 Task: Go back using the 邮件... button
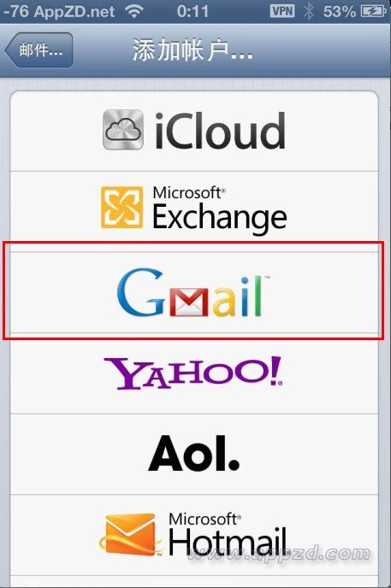[x=39, y=50]
